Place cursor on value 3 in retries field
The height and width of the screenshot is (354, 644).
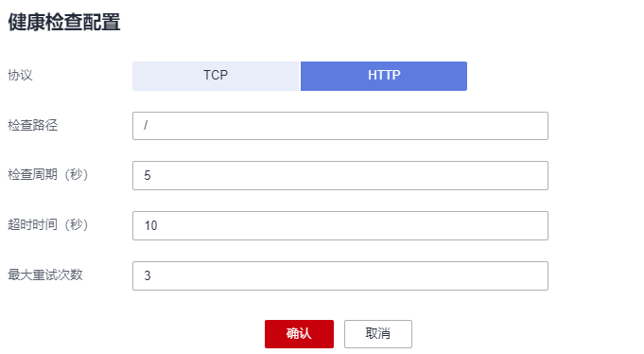pyautogui.click(x=148, y=275)
